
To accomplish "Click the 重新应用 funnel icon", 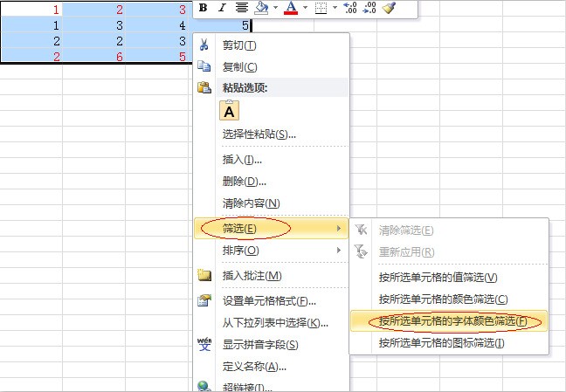I will (361, 251).
